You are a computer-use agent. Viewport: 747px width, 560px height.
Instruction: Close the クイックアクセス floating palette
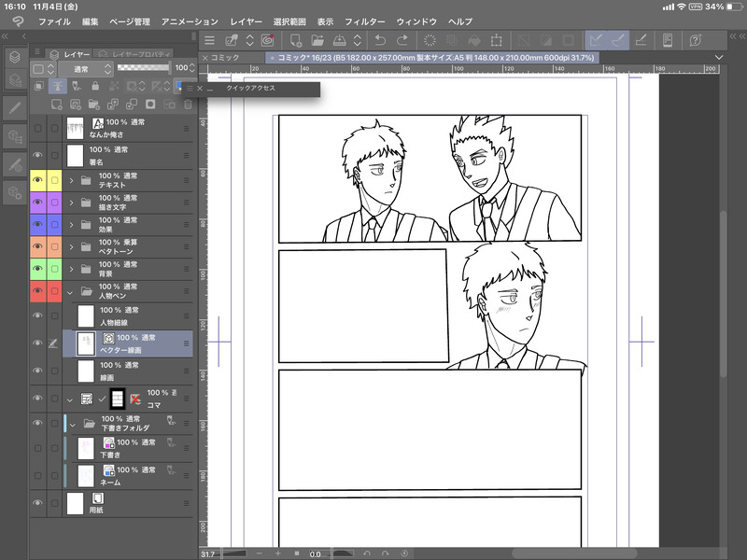(200, 88)
